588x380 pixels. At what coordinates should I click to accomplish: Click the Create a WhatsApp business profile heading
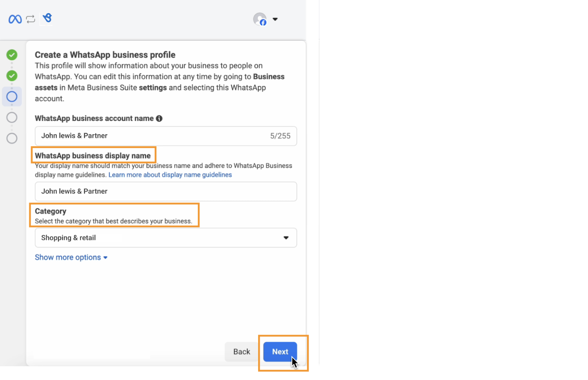[x=105, y=55]
